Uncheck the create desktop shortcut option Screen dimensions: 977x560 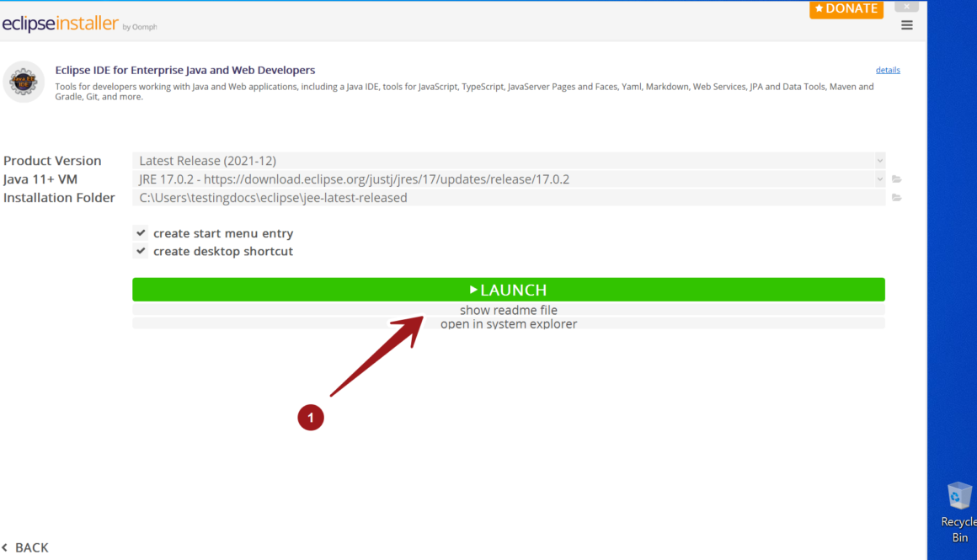point(141,252)
